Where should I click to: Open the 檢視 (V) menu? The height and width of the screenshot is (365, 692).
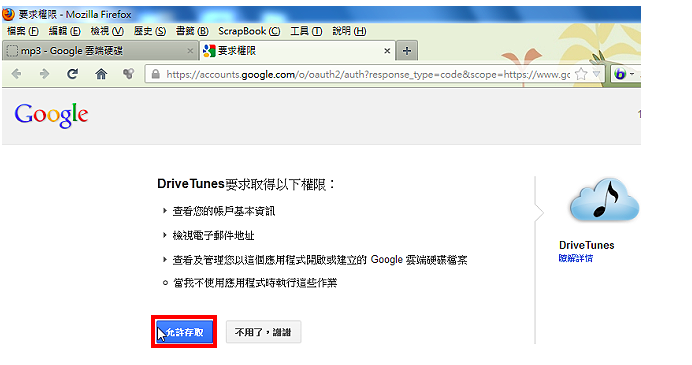click(x=107, y=31)
